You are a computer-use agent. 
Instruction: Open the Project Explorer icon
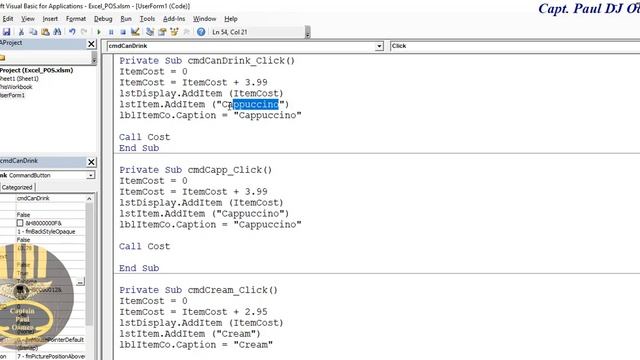tap(150, 32)
